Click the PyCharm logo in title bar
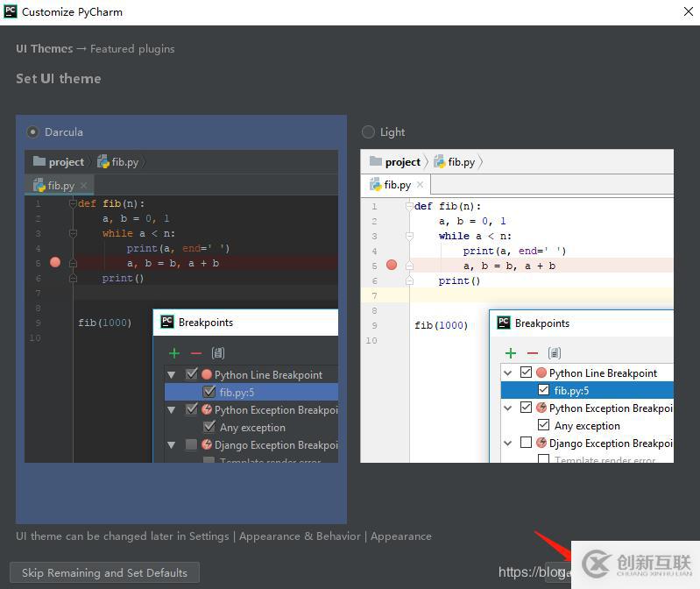Screen dimensions: 700x589 [x=10, y=12]
